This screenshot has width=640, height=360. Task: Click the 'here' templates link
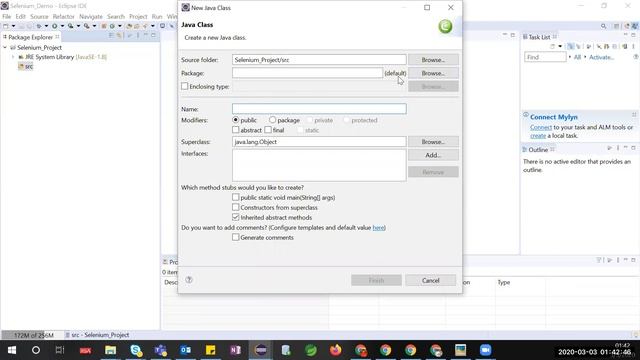(378, 227)
